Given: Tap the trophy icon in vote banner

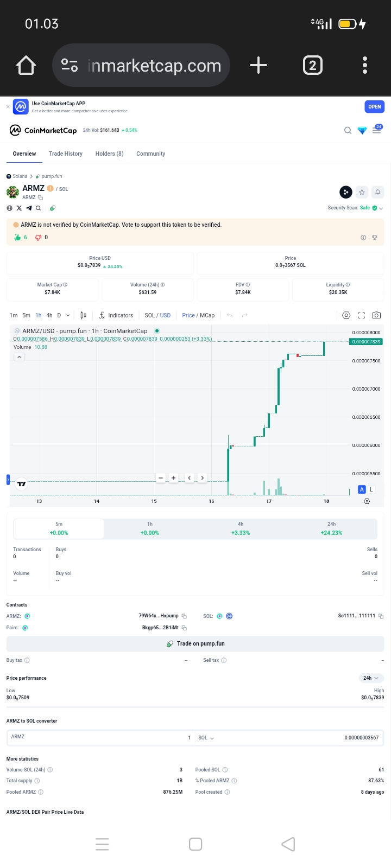Looking at the screenshot, I should (374, 238).
